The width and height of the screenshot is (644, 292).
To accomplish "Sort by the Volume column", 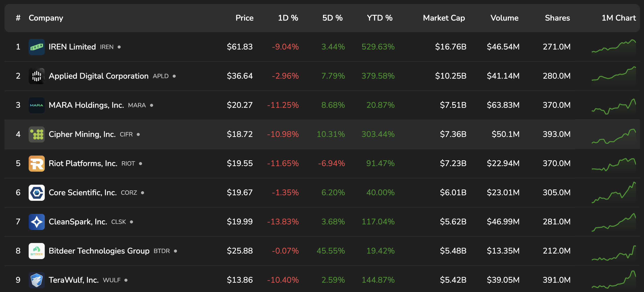I will [504, 18].
